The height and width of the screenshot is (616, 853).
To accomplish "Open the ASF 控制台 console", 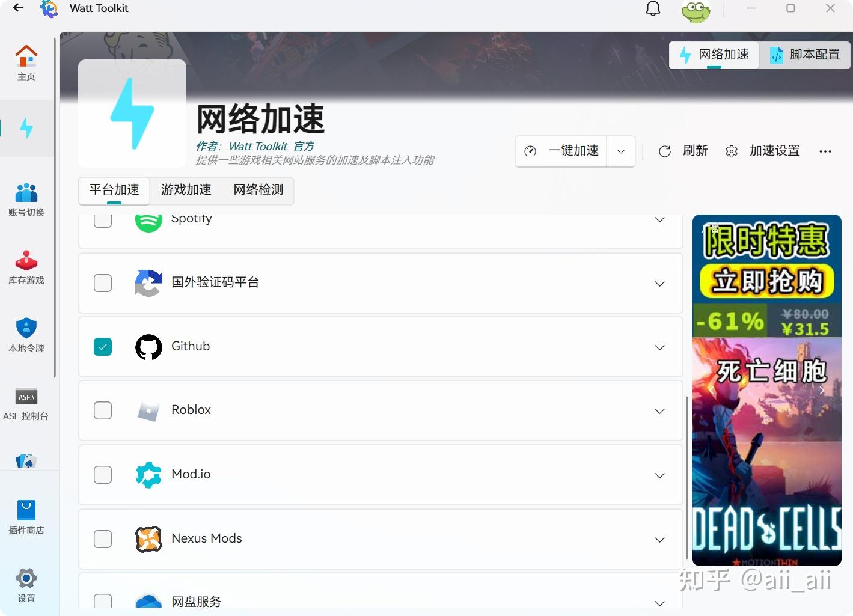I will click(x=26, y=404).
